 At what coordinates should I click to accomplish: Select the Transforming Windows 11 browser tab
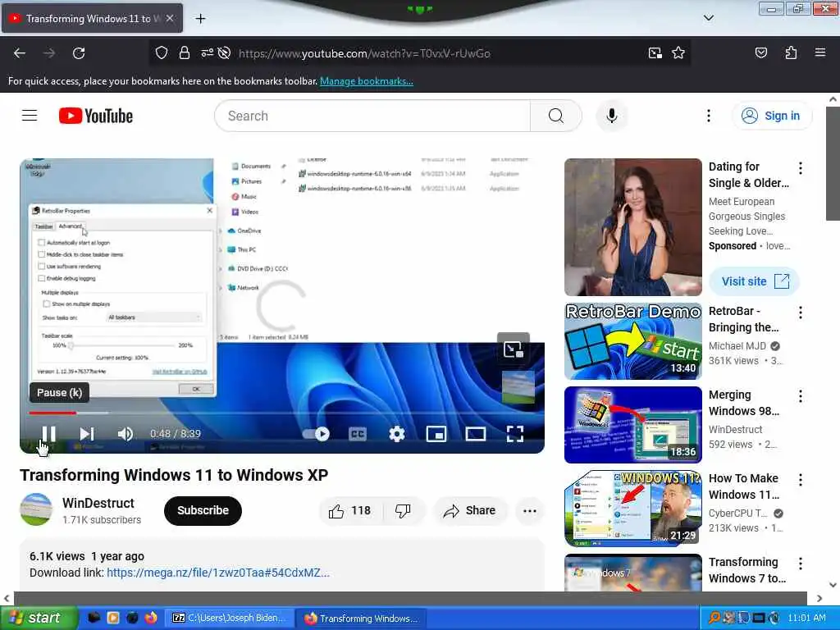(x=92, y=18)
